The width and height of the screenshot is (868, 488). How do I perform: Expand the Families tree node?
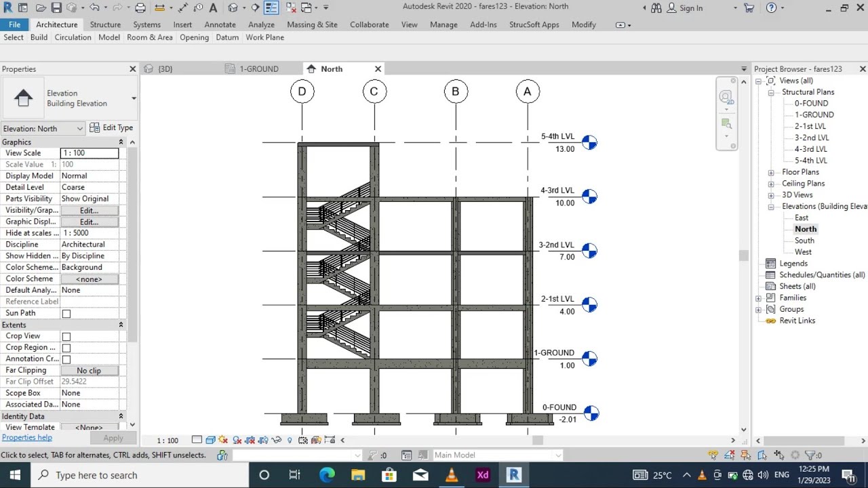(759, 298)
